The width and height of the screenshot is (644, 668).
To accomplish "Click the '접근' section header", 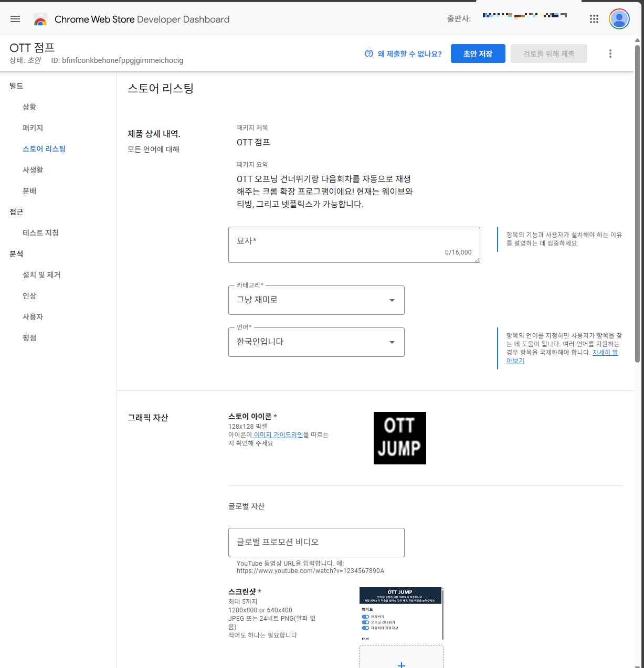I will [16, 212].
